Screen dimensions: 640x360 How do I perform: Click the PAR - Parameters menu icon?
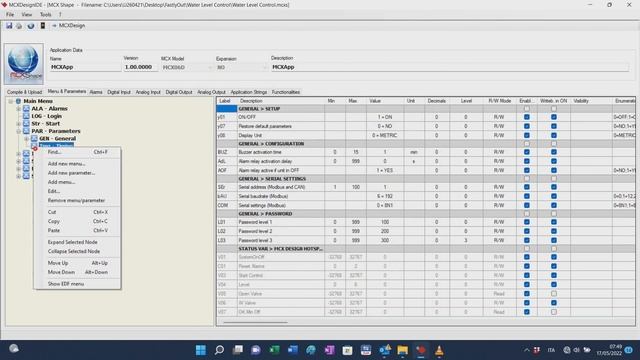27,131
